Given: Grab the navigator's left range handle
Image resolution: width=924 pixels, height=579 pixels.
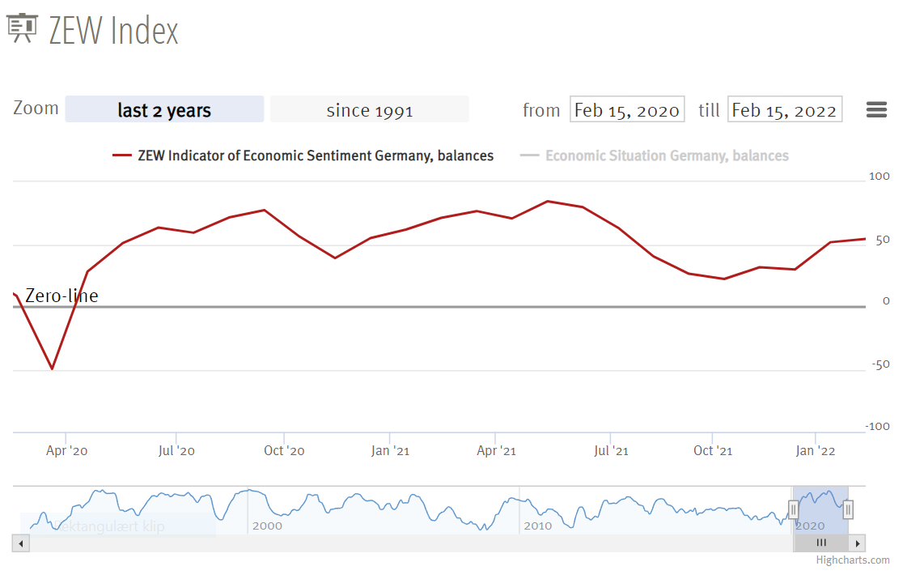Looking at the screenshot, I should coord(793,509).
